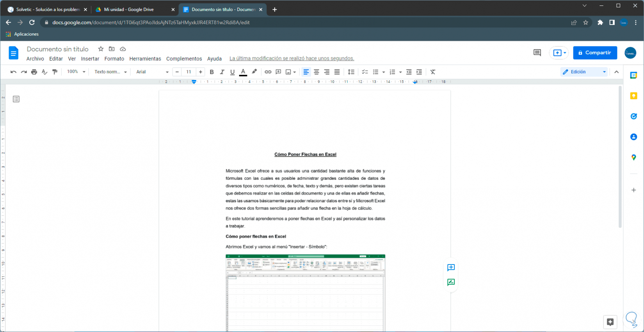This screenshot has width=644, height=332.
Task: Expand the insert image options arrow
Action: click(x=295, y=72)
